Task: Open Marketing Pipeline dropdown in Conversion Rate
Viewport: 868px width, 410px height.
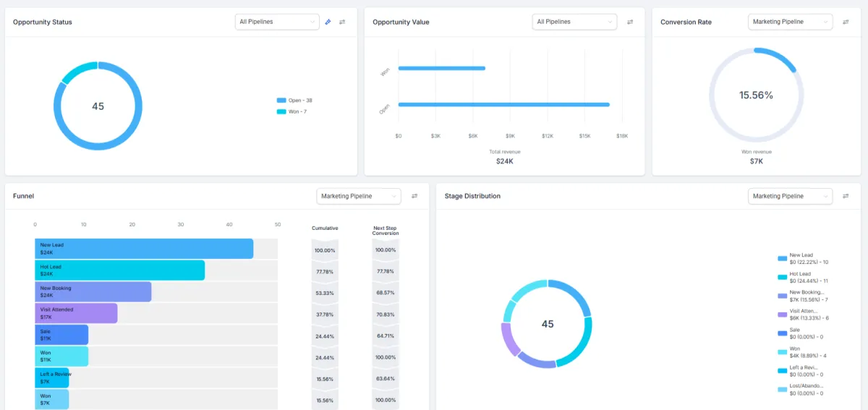Action: coord(791,22)
